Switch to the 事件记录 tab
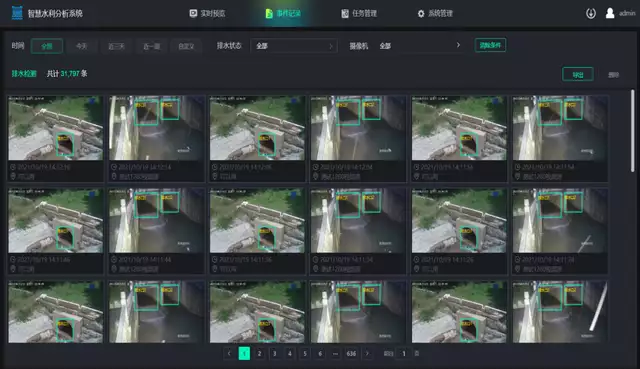This screenshot has width=640, height=369. point(283,13)
